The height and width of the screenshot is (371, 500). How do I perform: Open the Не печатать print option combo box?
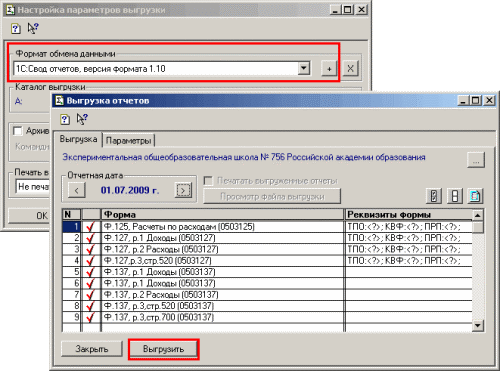point(32,187)
